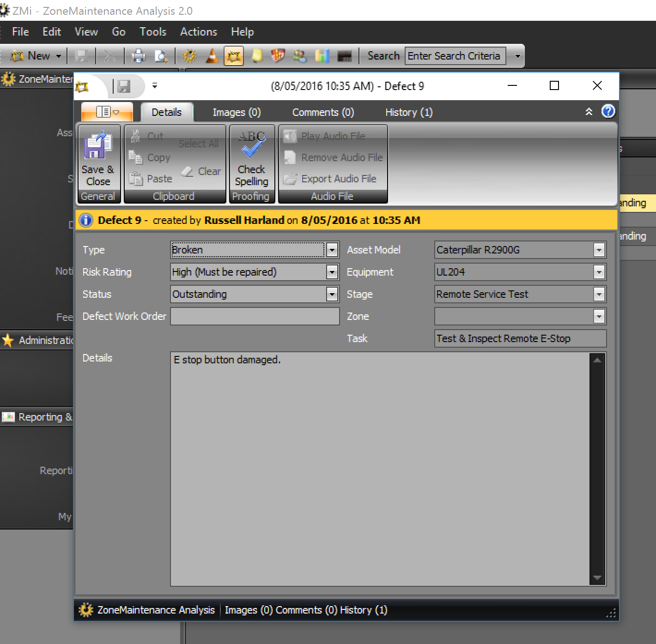The image size is (656, 644).
Task: Click the Details scrollbar up arrow
Action: pos(597,360)
